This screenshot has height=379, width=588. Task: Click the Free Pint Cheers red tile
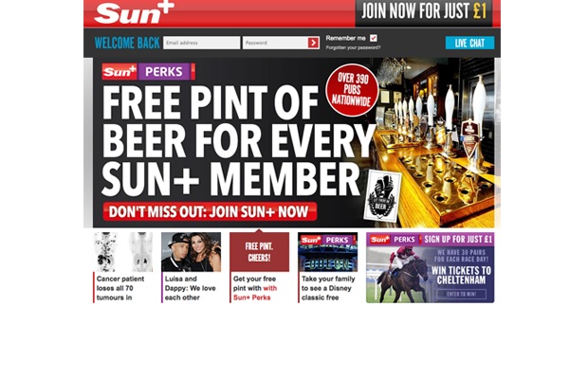(x=259, y=252)
